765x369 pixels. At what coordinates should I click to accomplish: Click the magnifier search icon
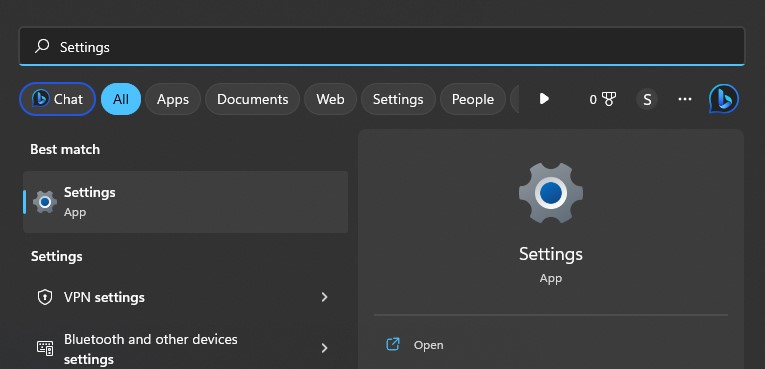pos(42,46)
